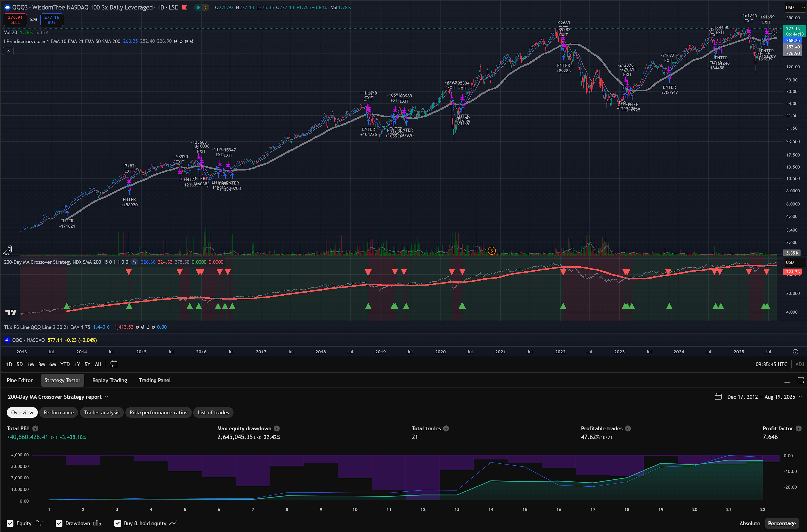807x532 pixels.
Task: Click the red 224.33 label on strategy scale
Action: click(x=793, y=272)
